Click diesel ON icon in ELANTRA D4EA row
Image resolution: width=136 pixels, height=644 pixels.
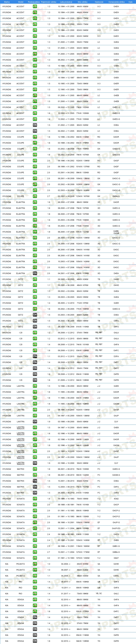(x=35, y=273)
